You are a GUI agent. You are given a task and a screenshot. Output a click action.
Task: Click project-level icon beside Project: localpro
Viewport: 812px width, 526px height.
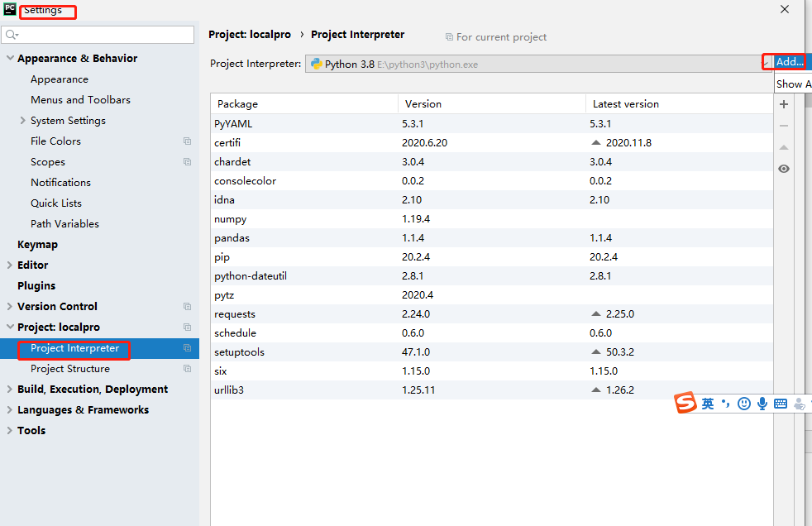tap(188, 328)
